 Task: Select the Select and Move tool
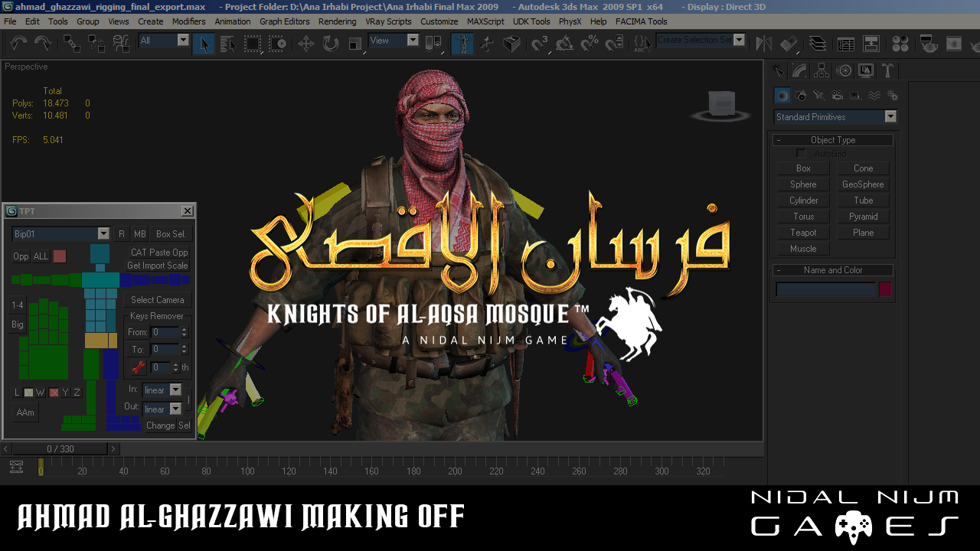(306, 44)
